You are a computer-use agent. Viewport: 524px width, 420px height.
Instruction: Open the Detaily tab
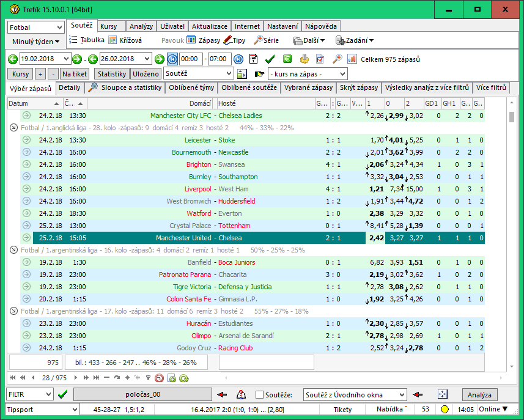point(70,87)
